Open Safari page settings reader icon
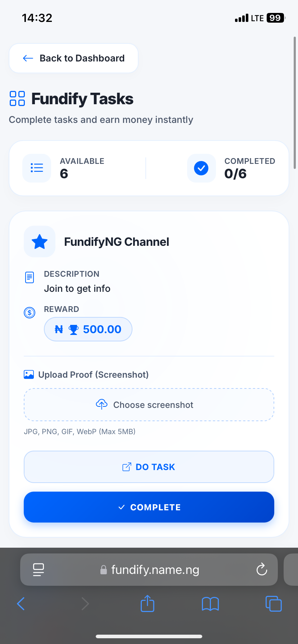 (x=39, y=570)
